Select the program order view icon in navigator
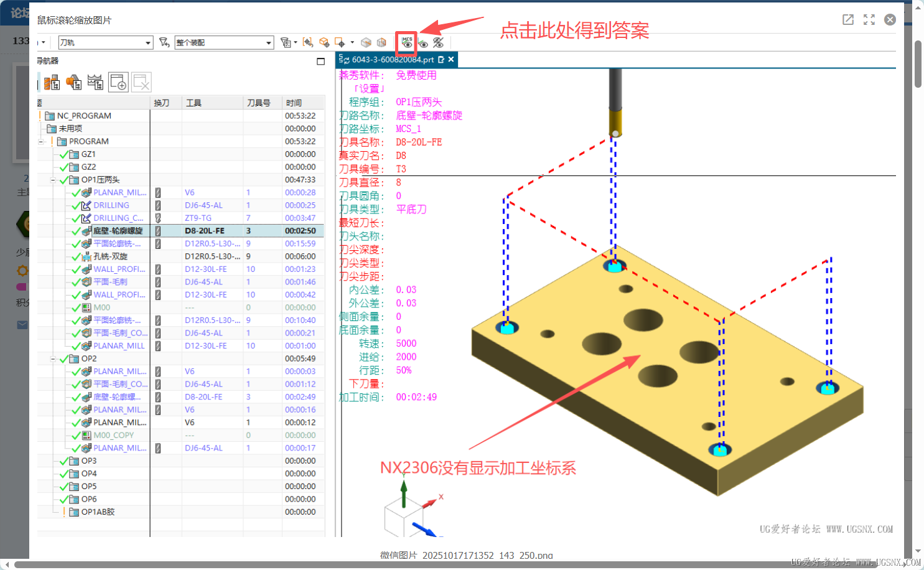Screen dimensions: 924x570 pos(40,81)
